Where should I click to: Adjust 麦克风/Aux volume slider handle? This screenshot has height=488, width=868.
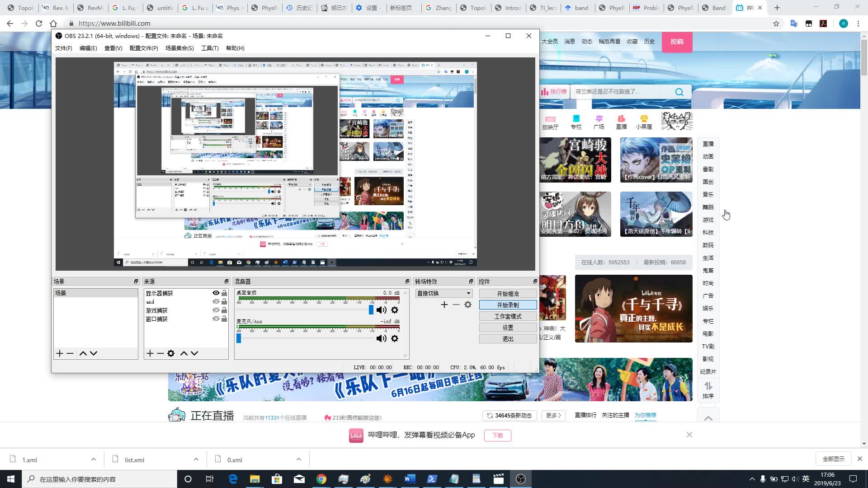click(239, 338)
